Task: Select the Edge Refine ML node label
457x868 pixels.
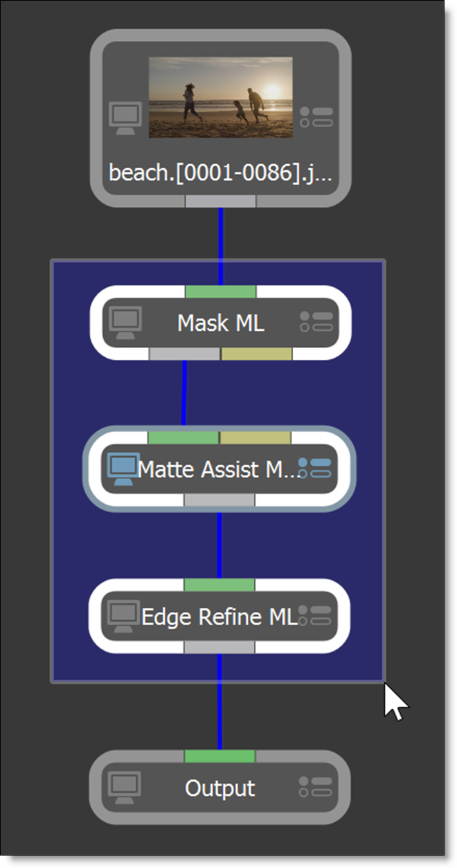Action: 219,616
